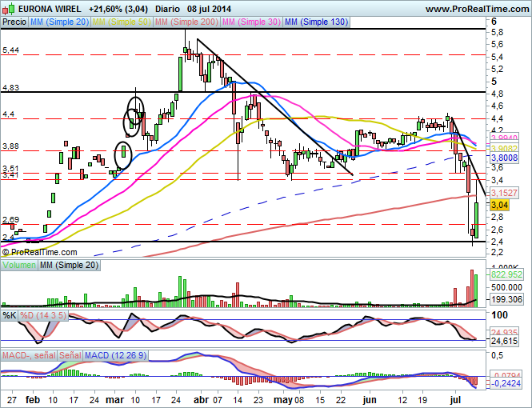532x408 pixels.
Task: Click the -0,2424 MACD value tag
Action: coord(506,383)
